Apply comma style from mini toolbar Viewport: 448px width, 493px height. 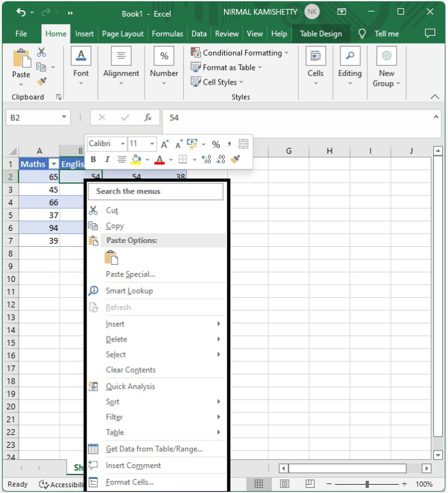pos(229,145)
